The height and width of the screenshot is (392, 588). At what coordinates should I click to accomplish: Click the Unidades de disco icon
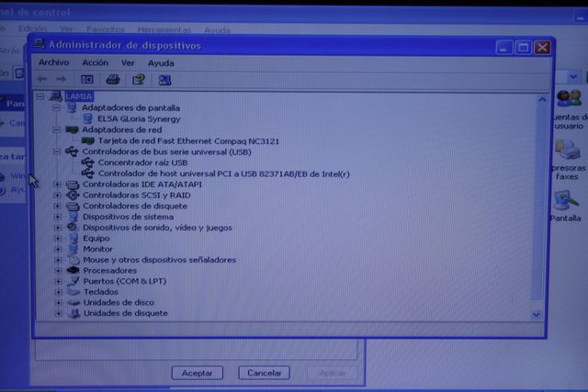pyautogui.click(x=73, y=302)
